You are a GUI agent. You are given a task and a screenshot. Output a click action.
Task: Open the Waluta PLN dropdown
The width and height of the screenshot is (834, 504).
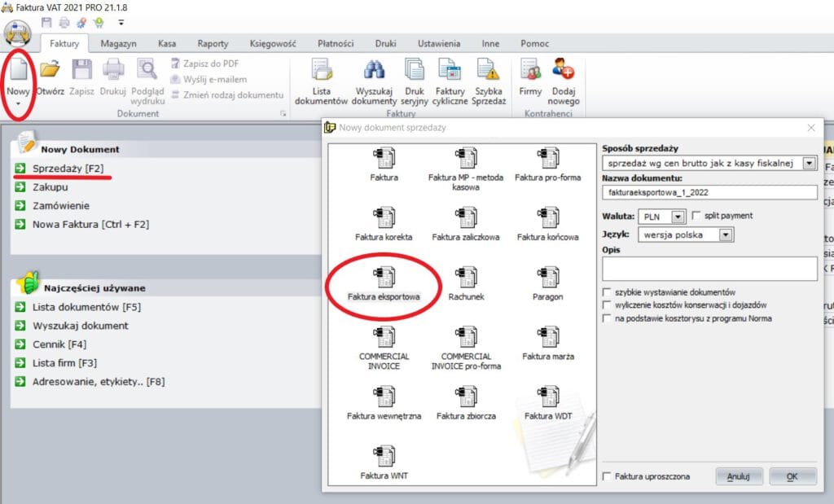pyautogui.click(x=678, y=217)
